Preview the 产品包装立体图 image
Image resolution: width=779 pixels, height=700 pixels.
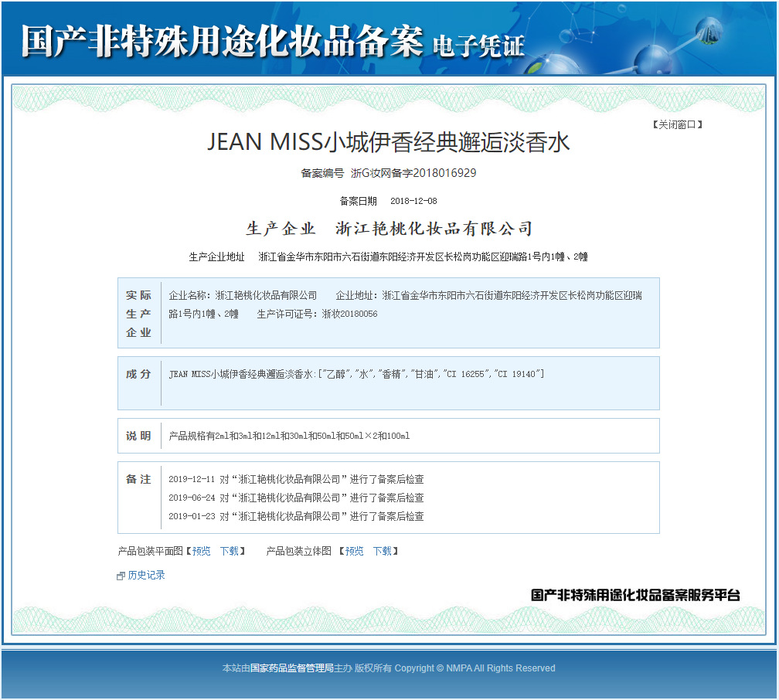pos(354,551)
